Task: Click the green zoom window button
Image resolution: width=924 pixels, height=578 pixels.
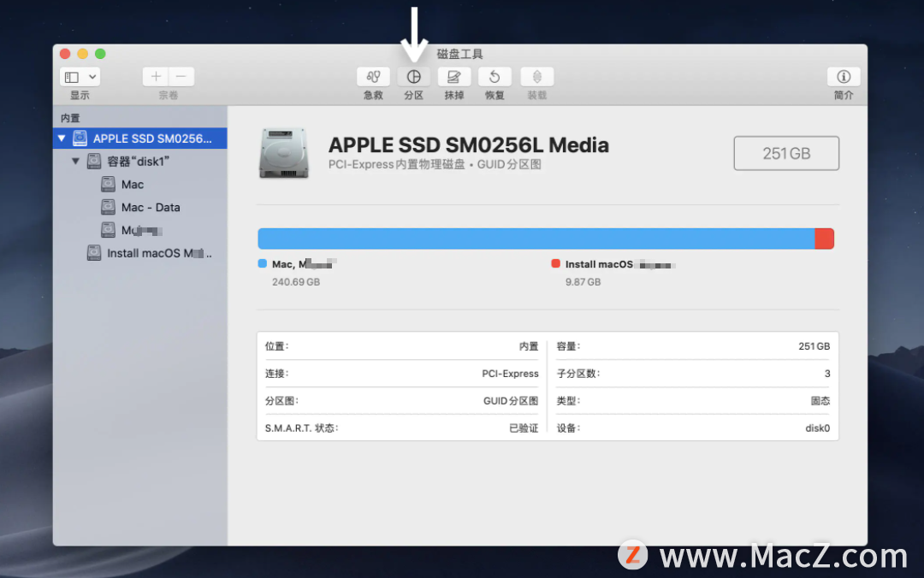Action: tap(101, 54)
